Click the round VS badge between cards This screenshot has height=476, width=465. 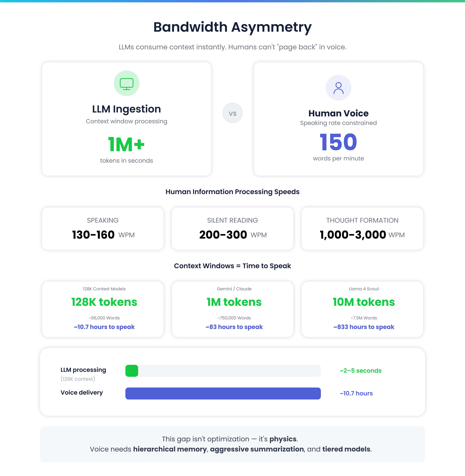[x=232, y=113]
